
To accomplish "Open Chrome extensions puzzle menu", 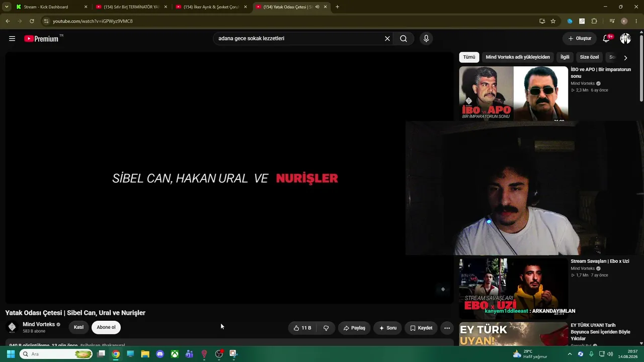I will coord(594,21).
